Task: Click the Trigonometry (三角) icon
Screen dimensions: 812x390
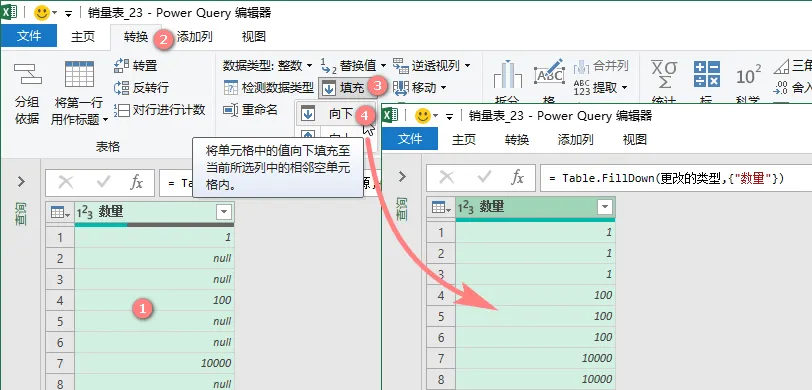Action: [792, 66]
